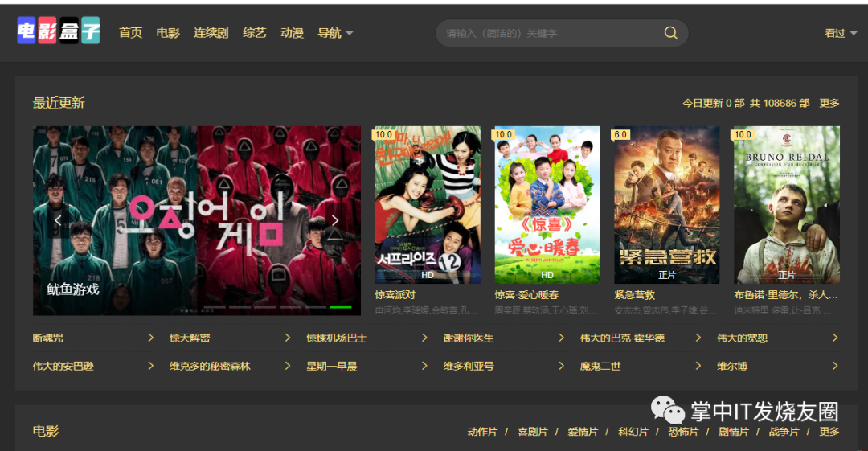Click 紧急营救 cast list text

665,310
